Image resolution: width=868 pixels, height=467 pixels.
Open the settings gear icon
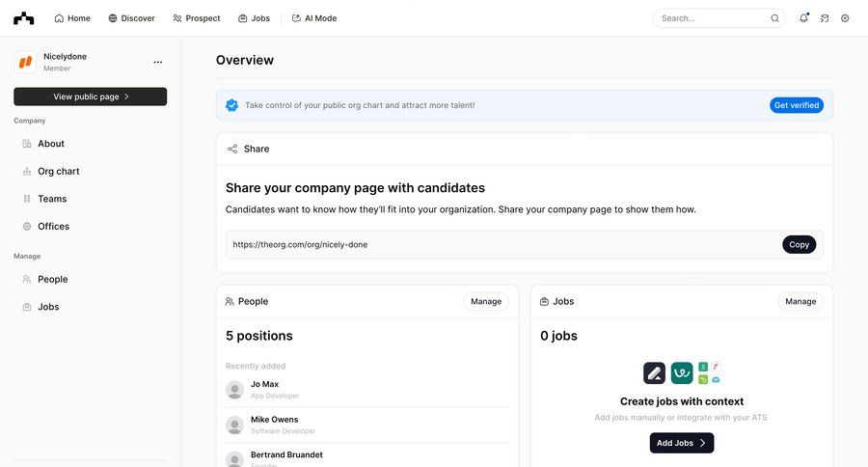(845, 18)
